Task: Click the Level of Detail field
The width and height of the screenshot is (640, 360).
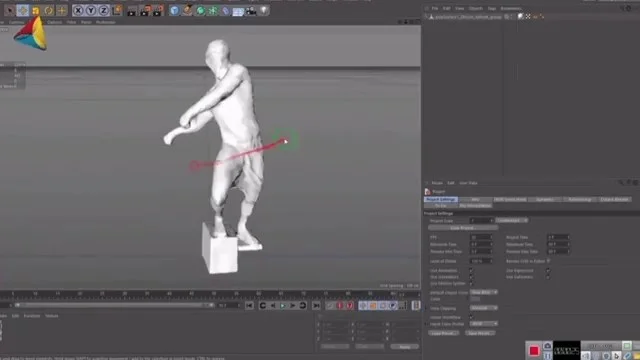Action: tap(481, 261)
